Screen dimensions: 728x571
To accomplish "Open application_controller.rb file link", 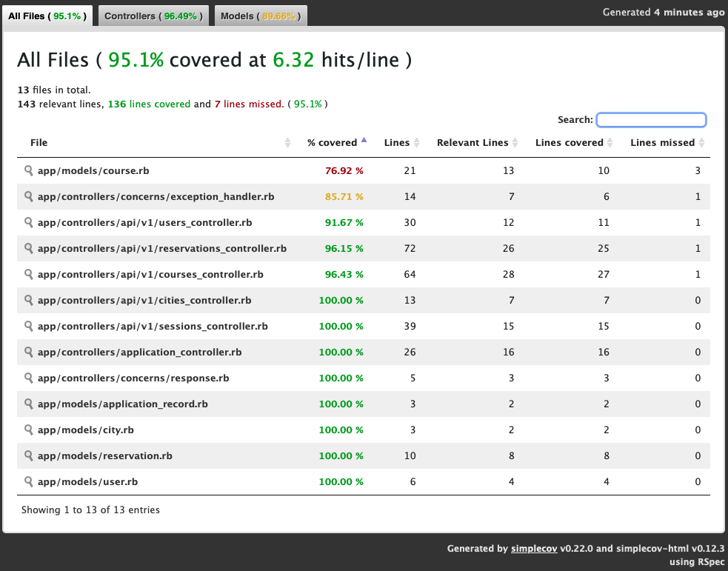I will 140,353.
